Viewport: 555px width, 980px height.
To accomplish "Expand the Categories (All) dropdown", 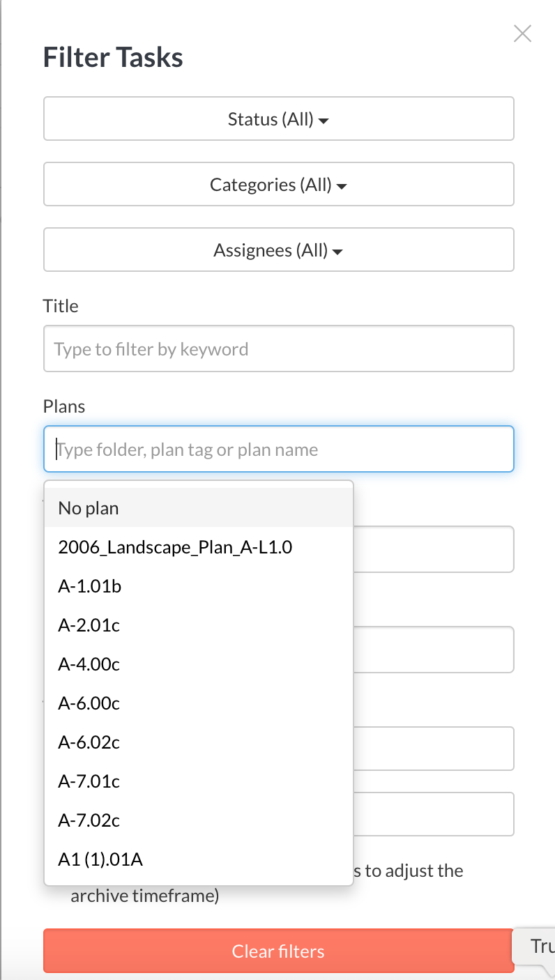I will [x=279, y=184].
